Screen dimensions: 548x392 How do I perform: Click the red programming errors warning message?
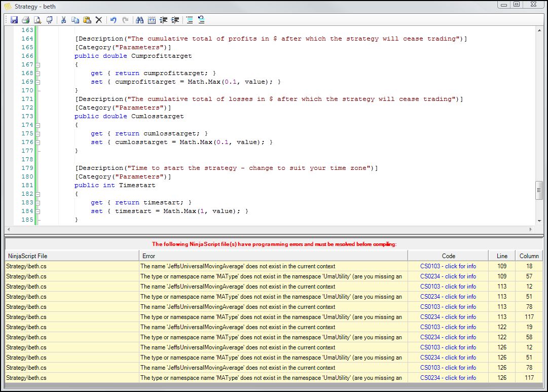274,244
